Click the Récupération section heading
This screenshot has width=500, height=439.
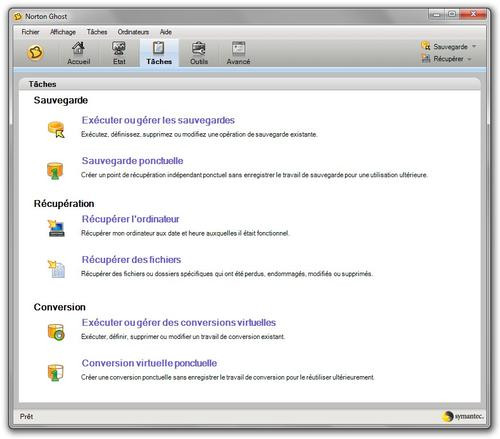coord(64,203)
